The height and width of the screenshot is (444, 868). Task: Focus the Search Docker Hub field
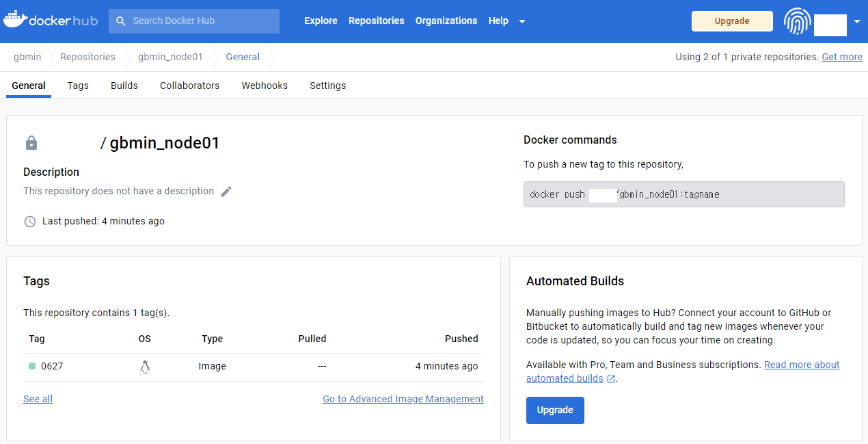click(x=194, y=21)
